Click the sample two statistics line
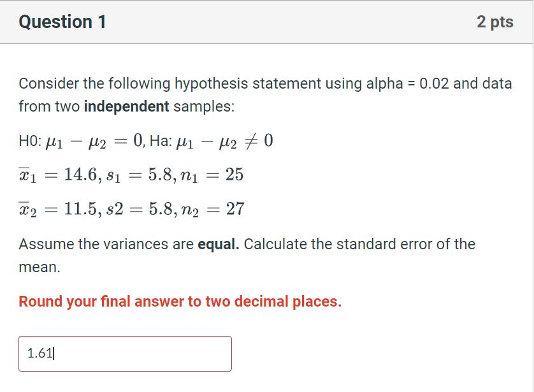This screenshot has width=534, height=392. pos(131,208)
